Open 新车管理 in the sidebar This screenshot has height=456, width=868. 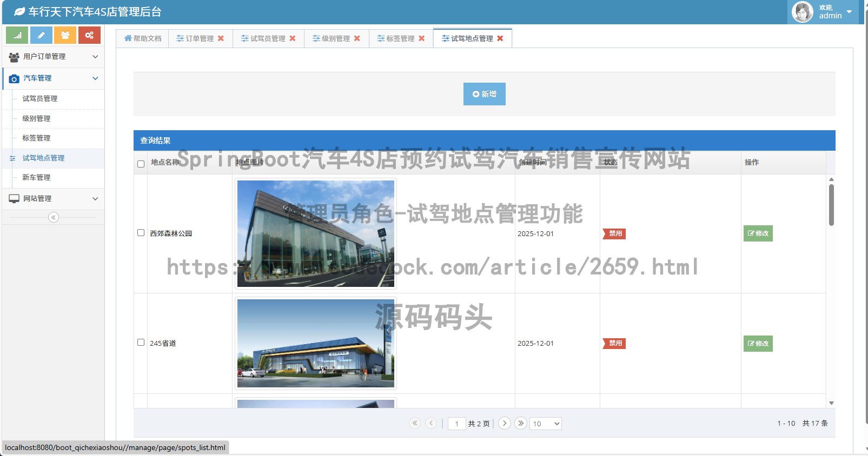36,178
